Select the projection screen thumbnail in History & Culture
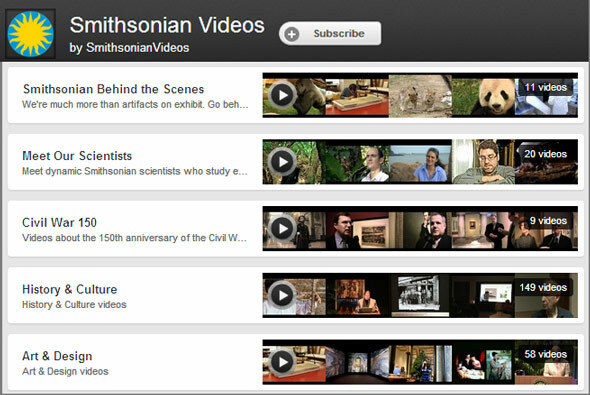This screenshot has width=590, height=395. point(483,295)
